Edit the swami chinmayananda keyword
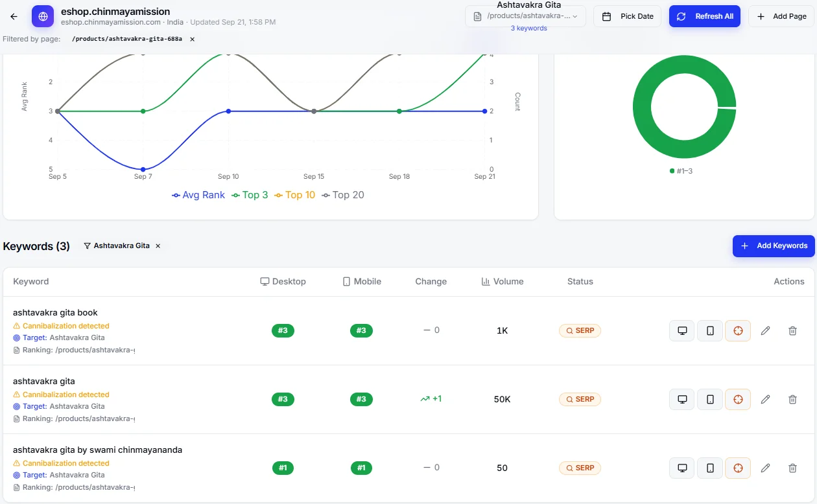 pyautogui.click(x=765, y=468)
